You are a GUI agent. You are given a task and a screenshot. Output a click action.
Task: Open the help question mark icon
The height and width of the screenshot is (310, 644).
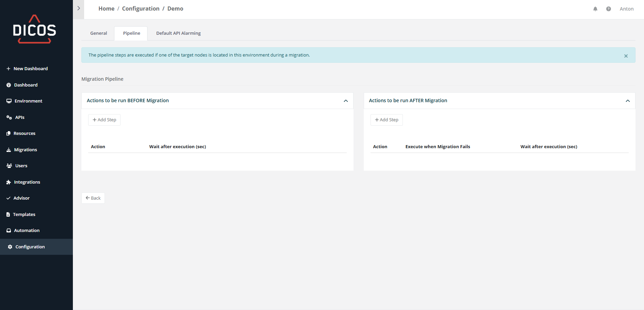(609, 9)
